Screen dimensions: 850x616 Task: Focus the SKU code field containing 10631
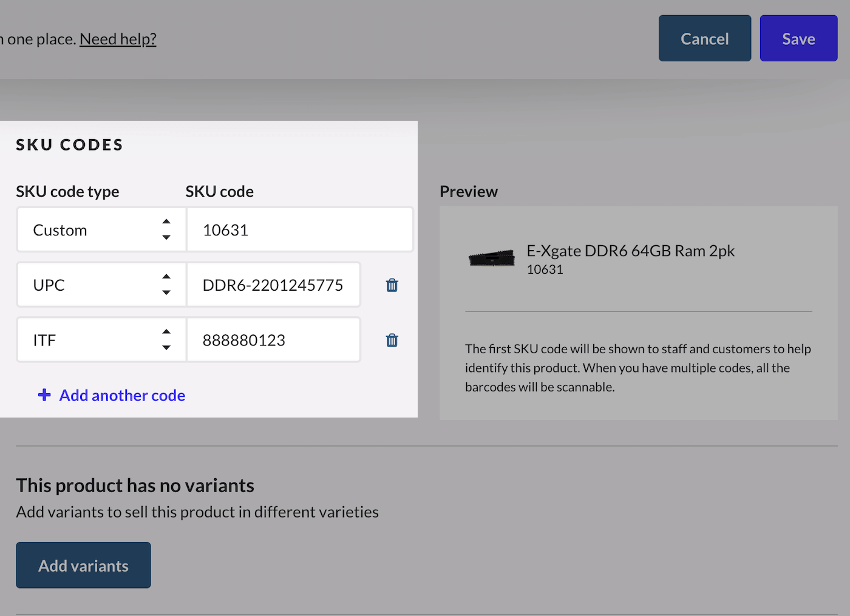pos(299,230)
